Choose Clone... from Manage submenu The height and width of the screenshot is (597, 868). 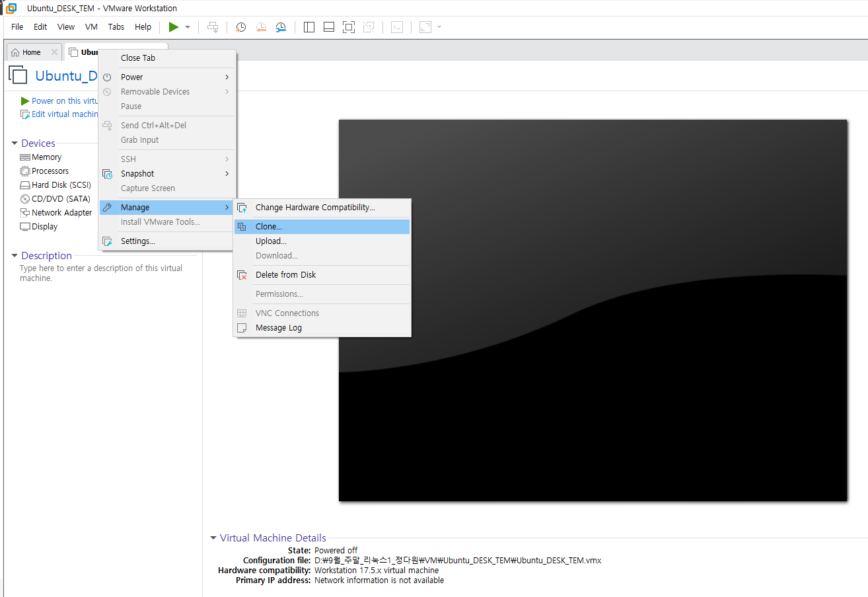tap(322, 227)
